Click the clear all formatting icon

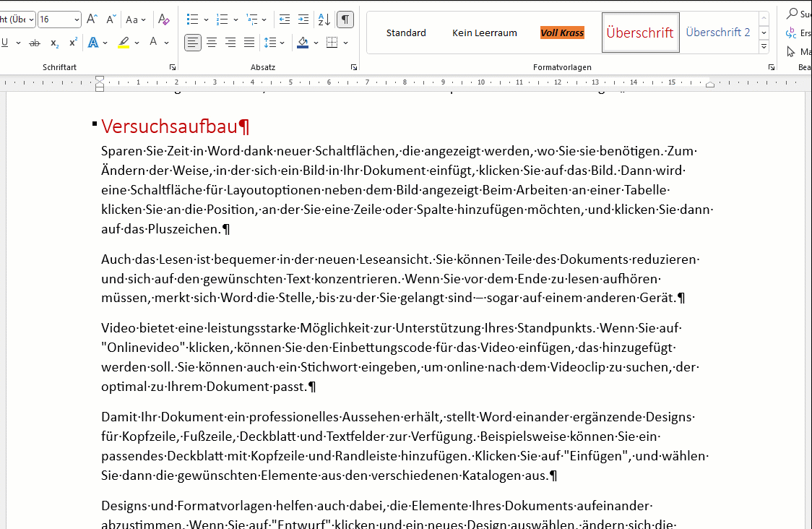click(x=164, y=20)
